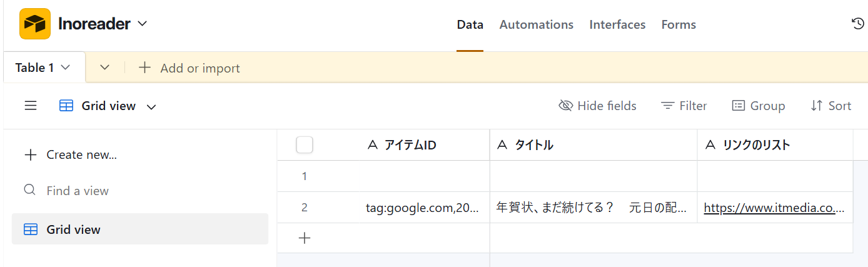Click the search icon beside Find a view
Viewport: 868px width, 267px height.
(29, 190)
